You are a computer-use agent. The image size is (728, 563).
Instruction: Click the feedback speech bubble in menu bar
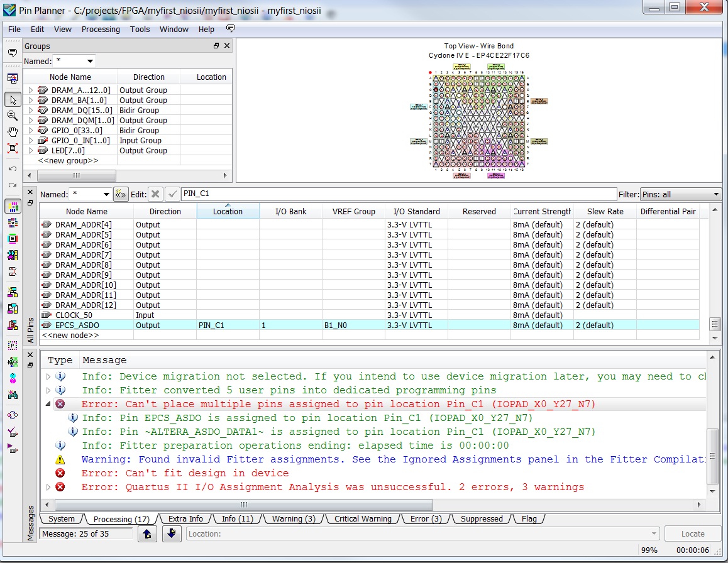(231, 29)
